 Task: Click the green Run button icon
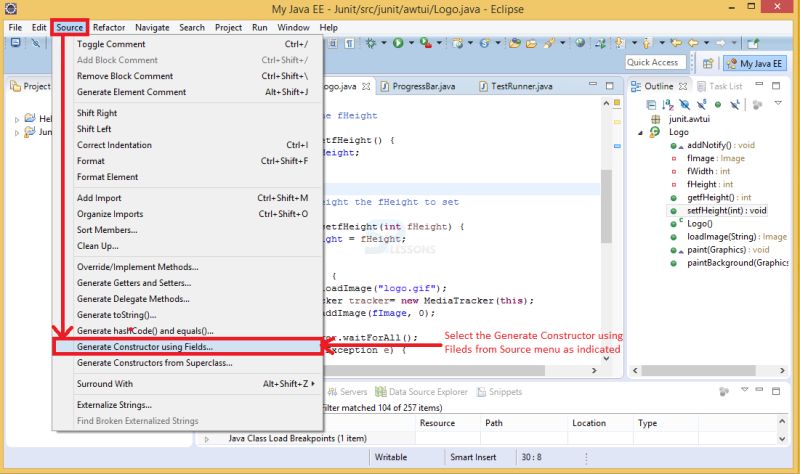(x=398, y=43)
